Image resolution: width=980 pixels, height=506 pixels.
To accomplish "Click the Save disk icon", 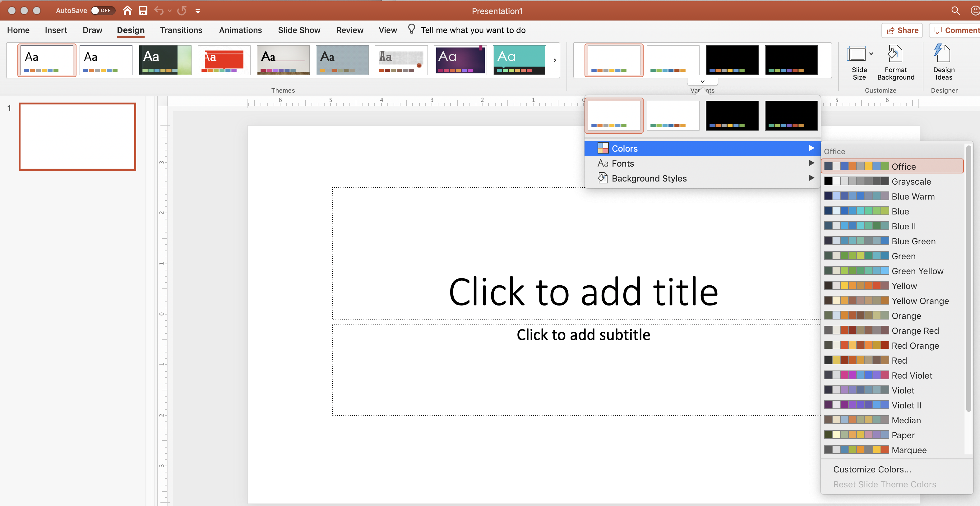I will 143,11.
